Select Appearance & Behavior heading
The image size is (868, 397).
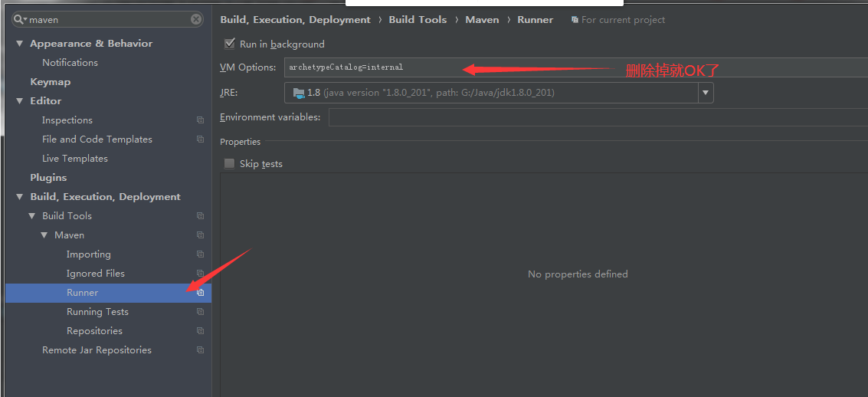click(x=91, y=43)
